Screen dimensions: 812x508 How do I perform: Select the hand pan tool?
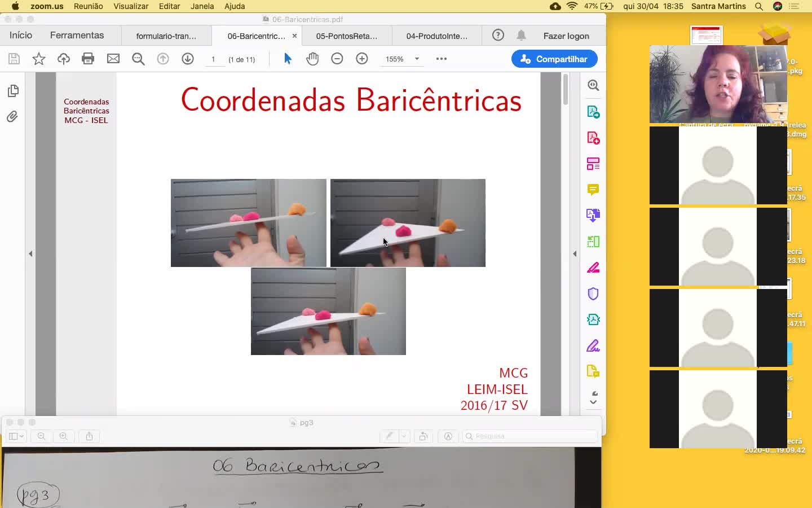[312, 59]
